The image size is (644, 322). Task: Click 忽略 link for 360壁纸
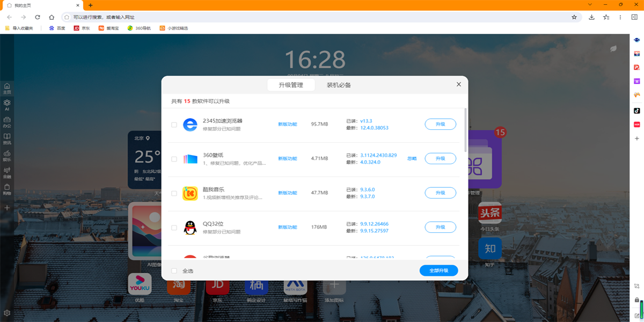[412, 159]
